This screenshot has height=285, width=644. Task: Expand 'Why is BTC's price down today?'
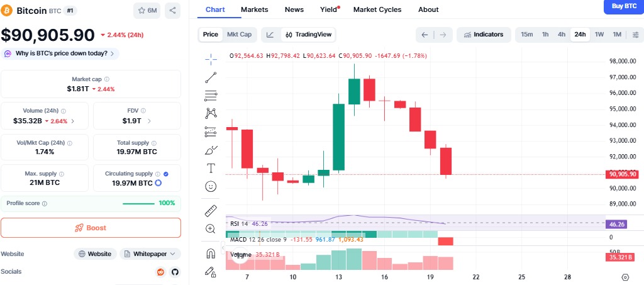point(60,53)
